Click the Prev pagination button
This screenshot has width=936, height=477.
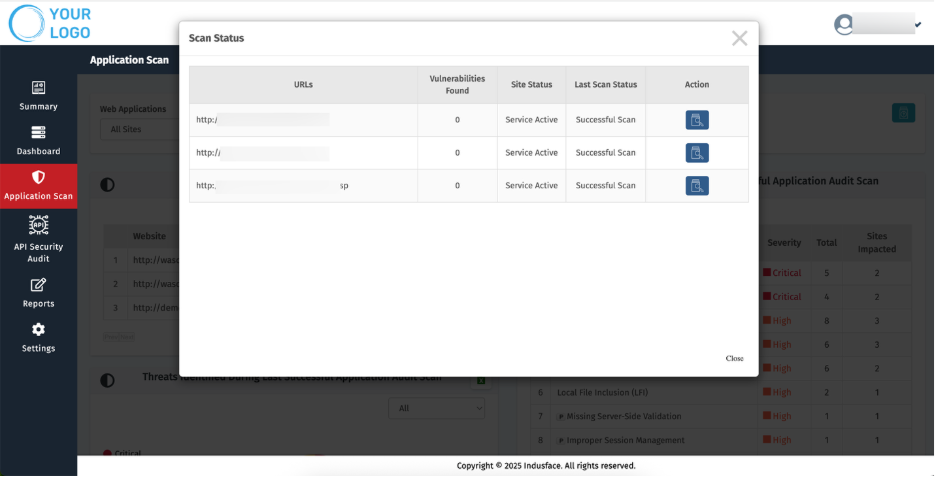pos(111,337)
